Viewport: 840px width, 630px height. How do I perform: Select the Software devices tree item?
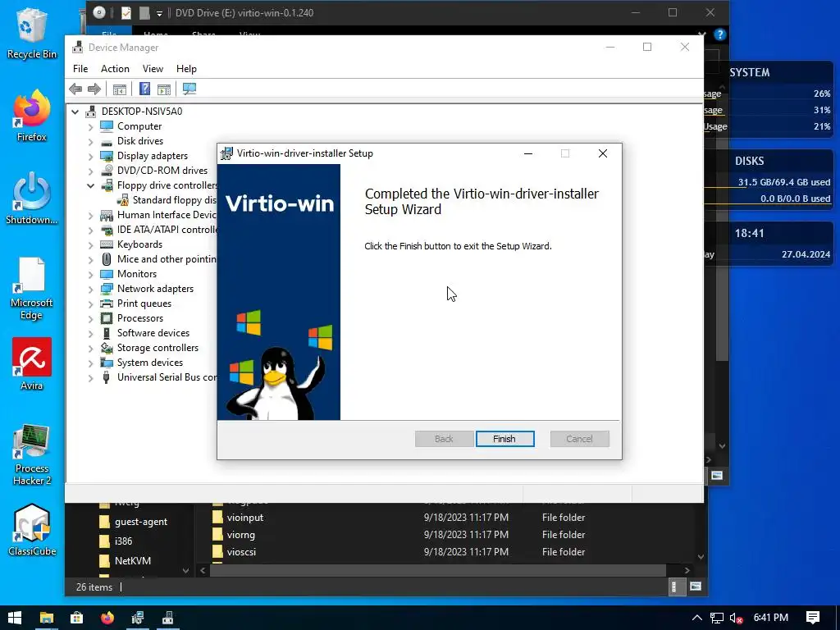tap(153, 333)
